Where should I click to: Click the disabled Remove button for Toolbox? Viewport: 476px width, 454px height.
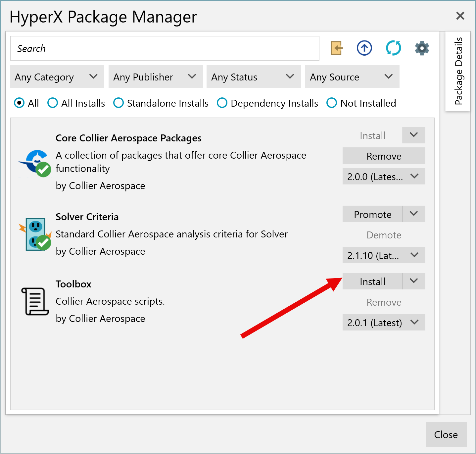coord(384,302)
